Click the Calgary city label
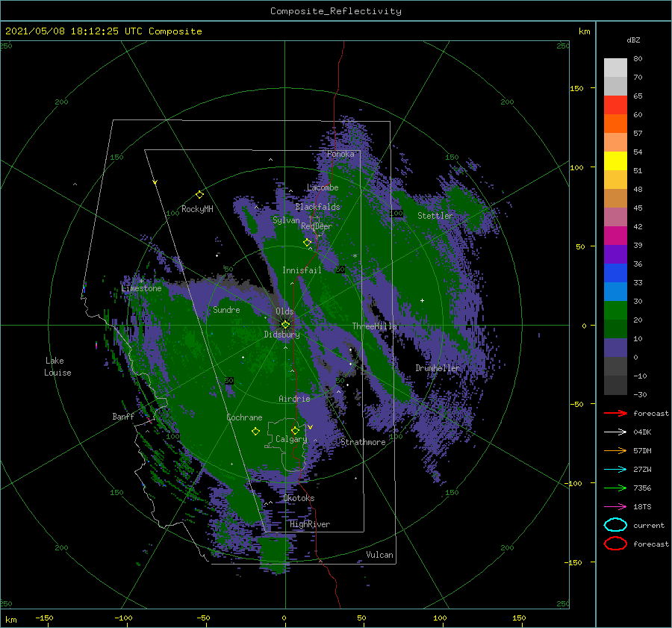Viewport: 672px width, 628px height. 291,439
